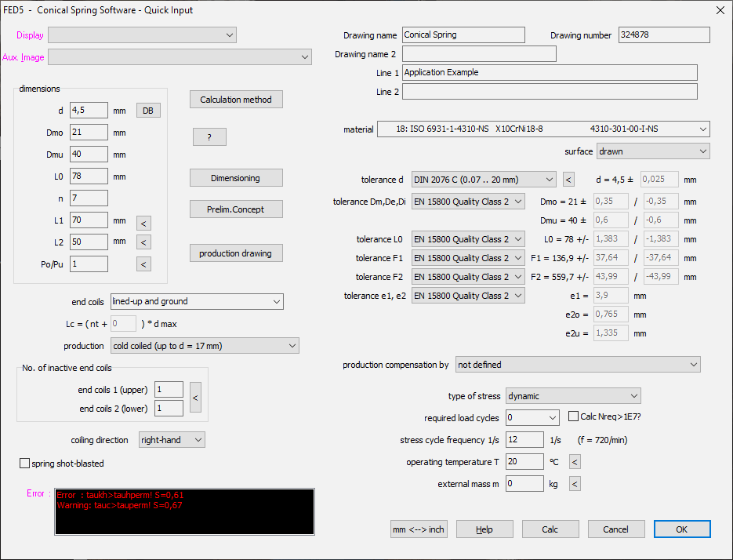Click the '<' button beside L1 field

point(143,224)
